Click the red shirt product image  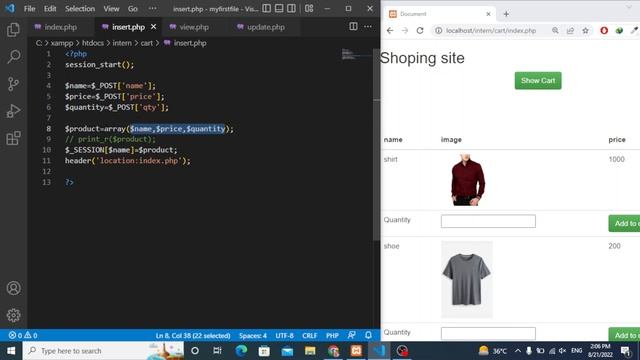click(x=468, y=180)
